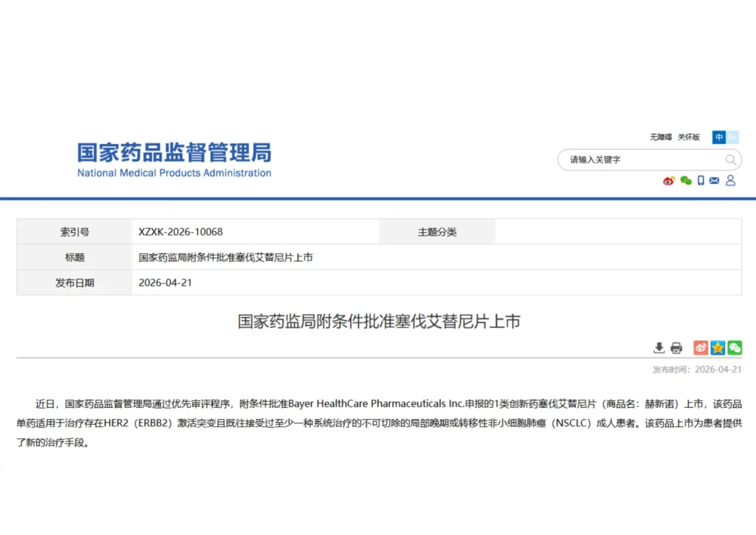Open the 无障碍 accessibility link
The width and height of the screenshot is (756, 535).
point(661,137)
